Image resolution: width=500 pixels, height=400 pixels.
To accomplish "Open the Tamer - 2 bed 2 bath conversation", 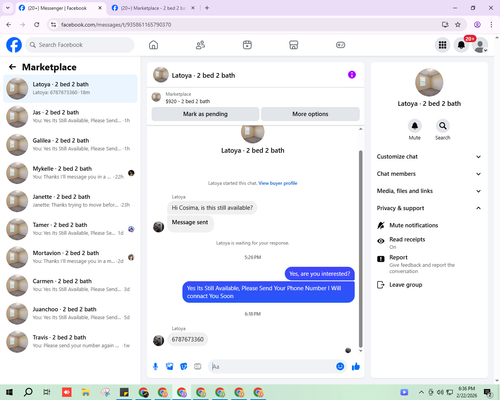I will point(70,229).
